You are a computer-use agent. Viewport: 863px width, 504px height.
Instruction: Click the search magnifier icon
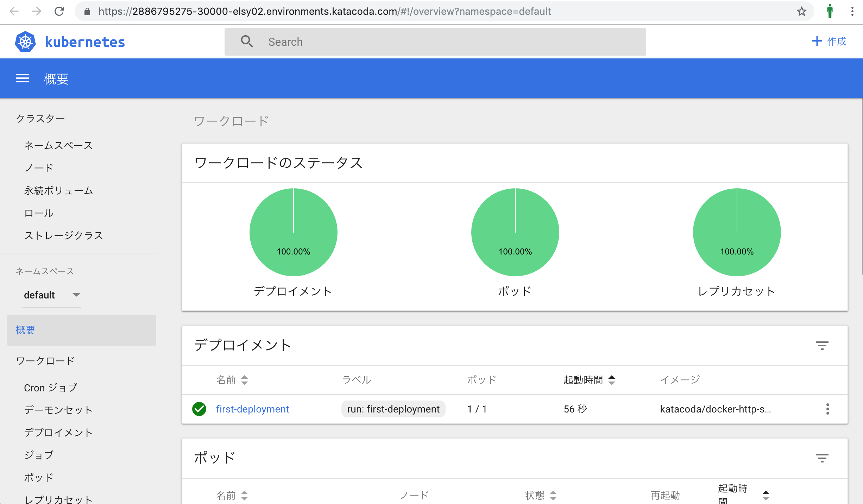point(247,42)
